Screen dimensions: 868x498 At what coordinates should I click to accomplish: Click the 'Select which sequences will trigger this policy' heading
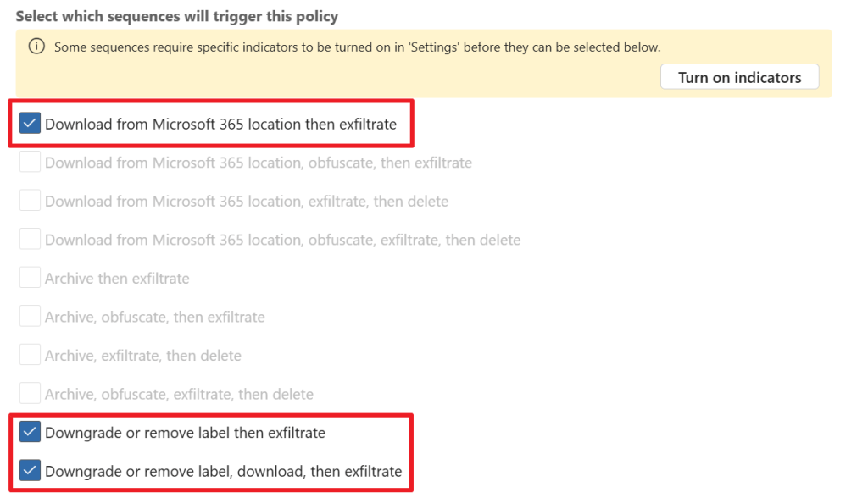click(x=176, y=16)
